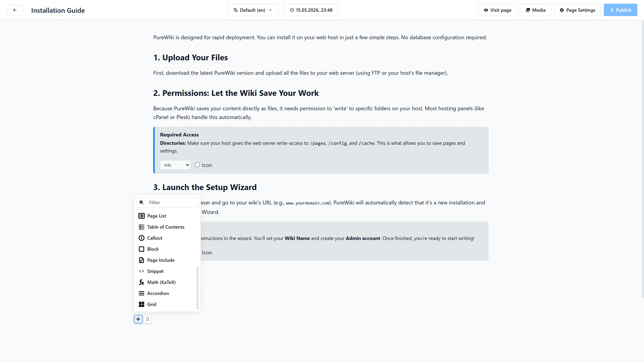The image size is (644, 362).
Task: Click the back arrow button
Action: pyautogui.click(x=15, y=10)
